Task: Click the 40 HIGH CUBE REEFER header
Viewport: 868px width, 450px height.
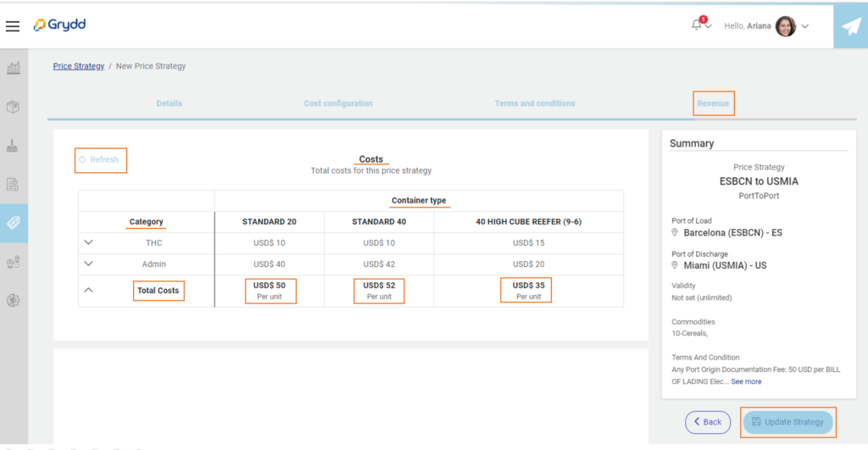Action: point(529,221)
